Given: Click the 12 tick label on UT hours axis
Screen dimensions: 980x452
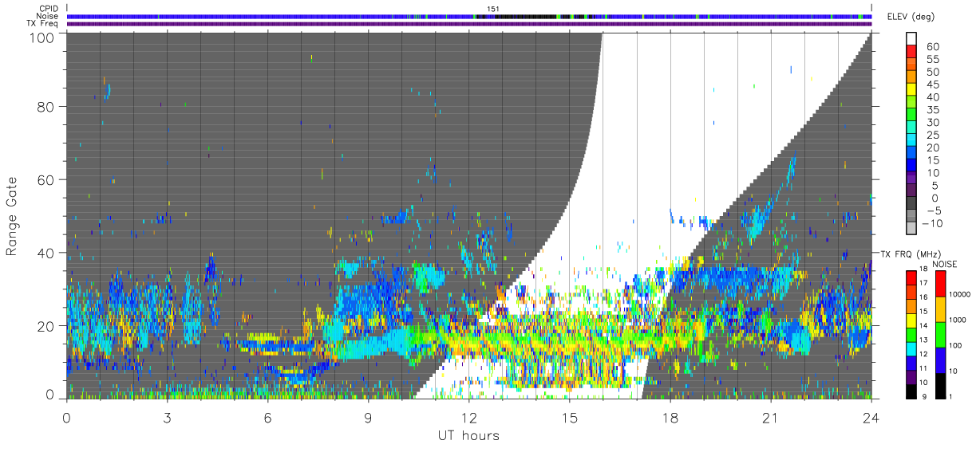Looking at the screenshot, I should tap(468, 418).
